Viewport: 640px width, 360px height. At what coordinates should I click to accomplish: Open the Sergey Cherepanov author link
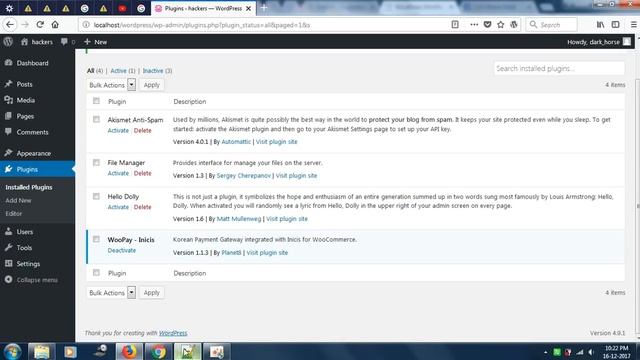(x=244, y=176)
